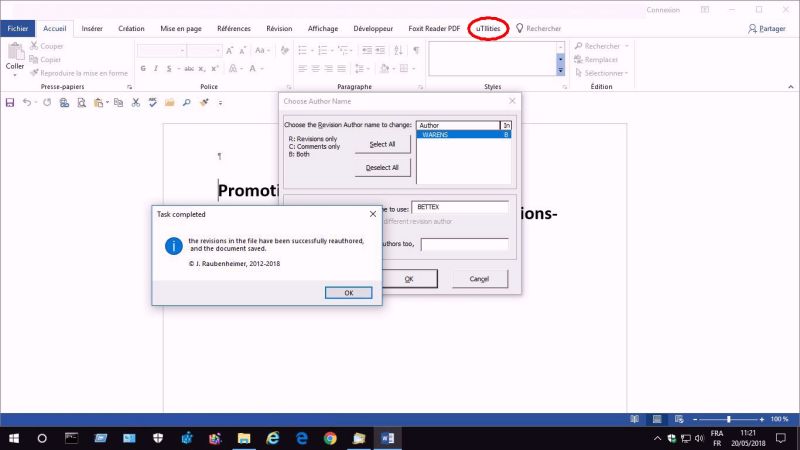Click the zoom in plus button
The width and height of the screenshot is (800, 450).
[x=762, y=419]
